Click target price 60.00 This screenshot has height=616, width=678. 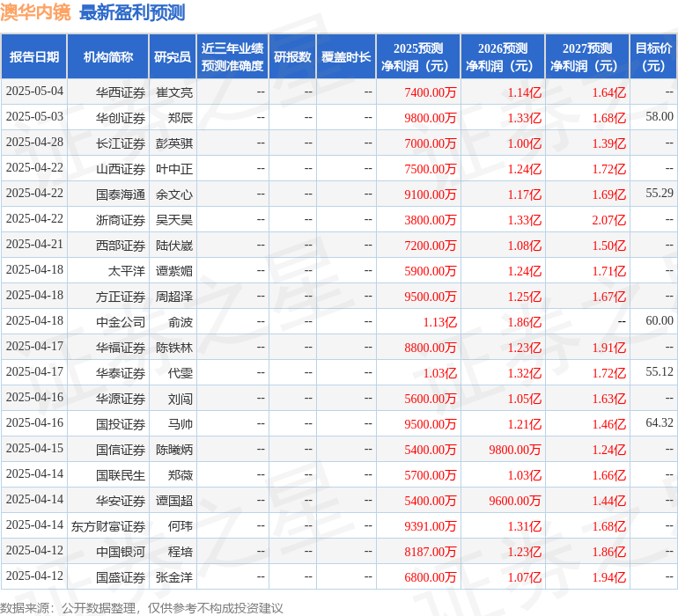[x=660, y=320]
